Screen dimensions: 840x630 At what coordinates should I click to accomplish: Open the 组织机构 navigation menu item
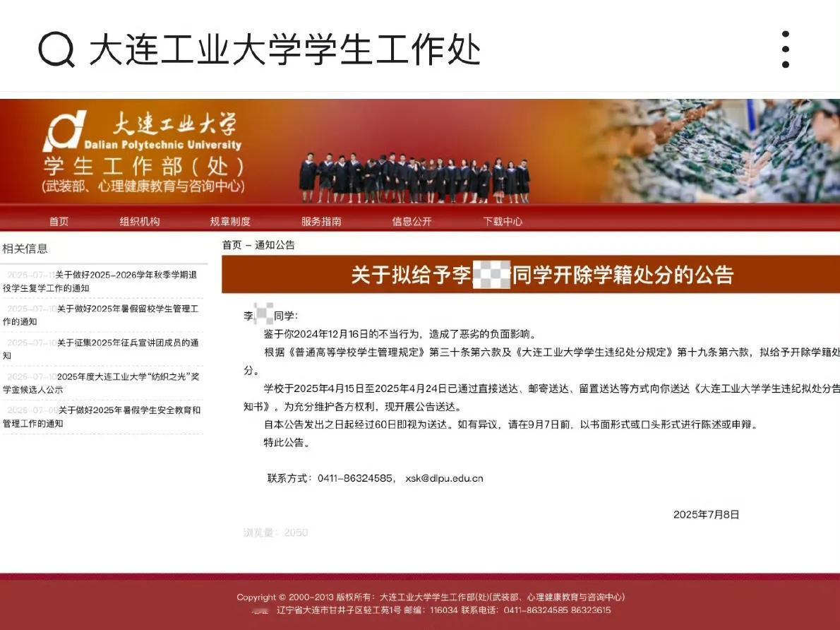pos(140,222)
